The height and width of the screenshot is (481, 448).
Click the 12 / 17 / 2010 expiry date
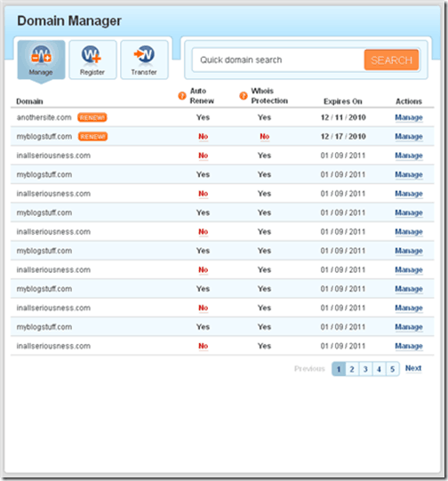point(343,137)
